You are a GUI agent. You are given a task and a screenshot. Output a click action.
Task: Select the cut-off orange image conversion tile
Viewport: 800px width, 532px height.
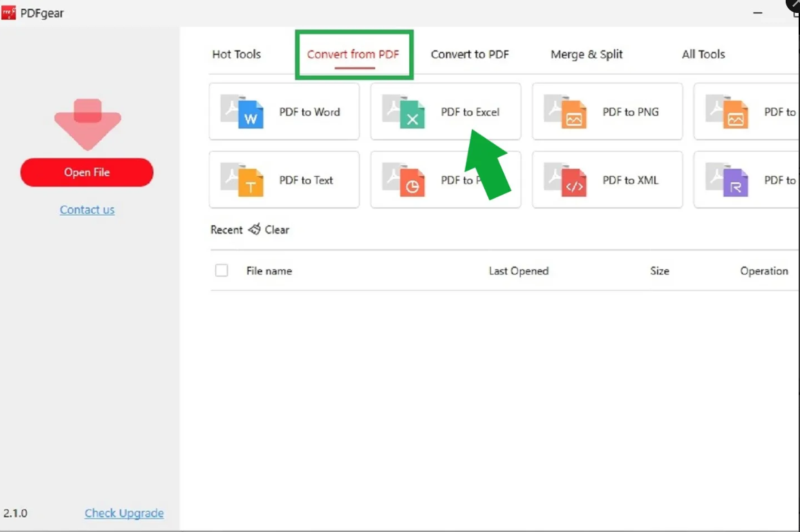(747, 112)
